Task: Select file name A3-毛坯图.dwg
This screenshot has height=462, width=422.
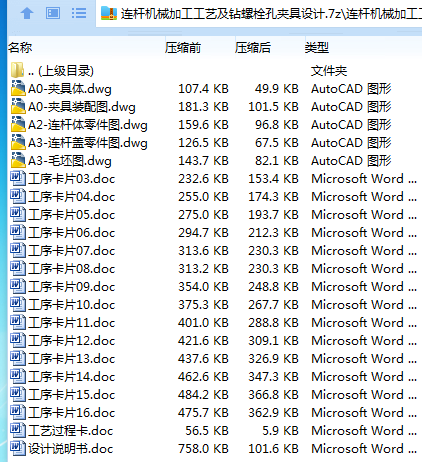Action: (x=70, y=161)
